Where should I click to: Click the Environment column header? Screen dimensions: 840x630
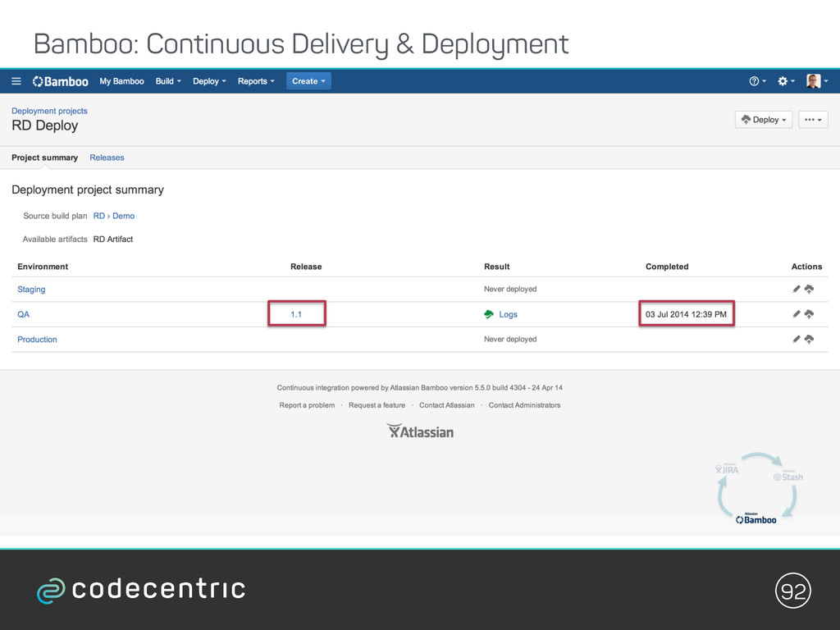tap(43, 267)
